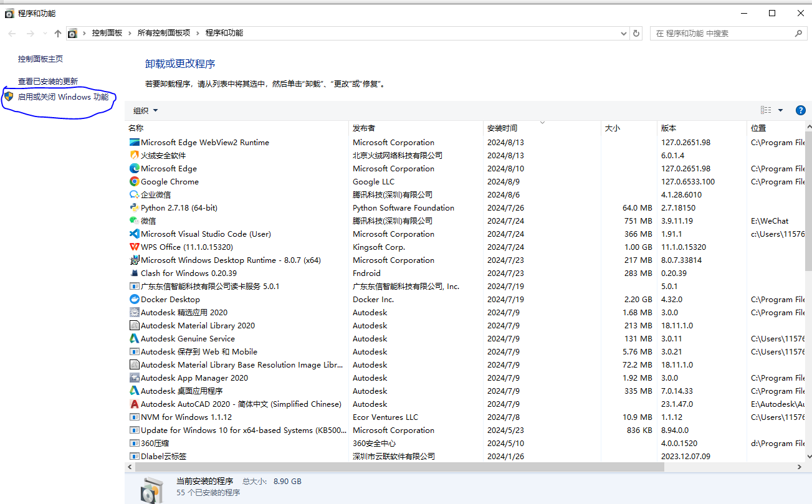Click the 火绒安全软件 icon
This screenshot has width=812, height=504.
tap(135, 155)
